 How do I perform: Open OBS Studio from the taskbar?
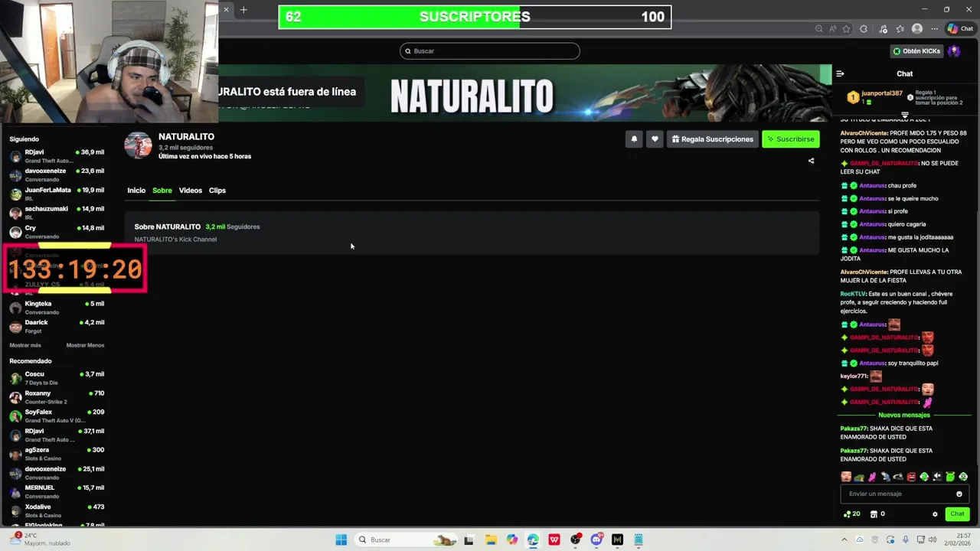pyautogui.click(x=576, y=540)
